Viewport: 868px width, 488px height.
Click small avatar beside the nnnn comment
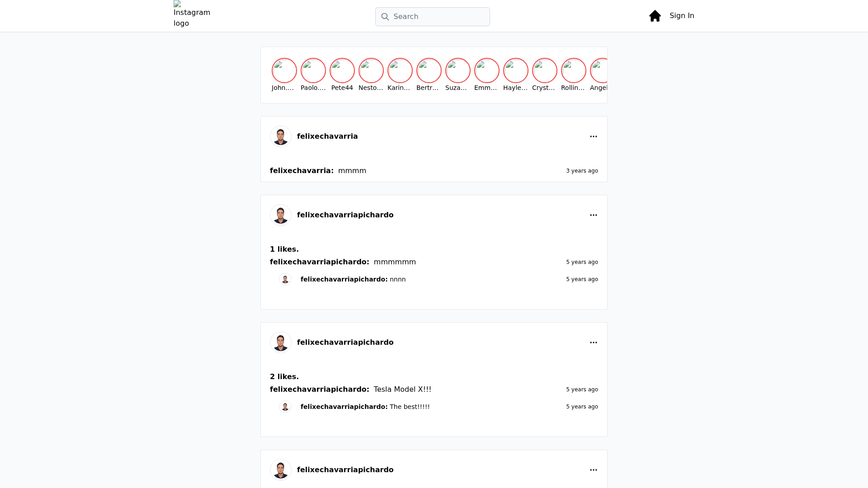pos(285,279)
